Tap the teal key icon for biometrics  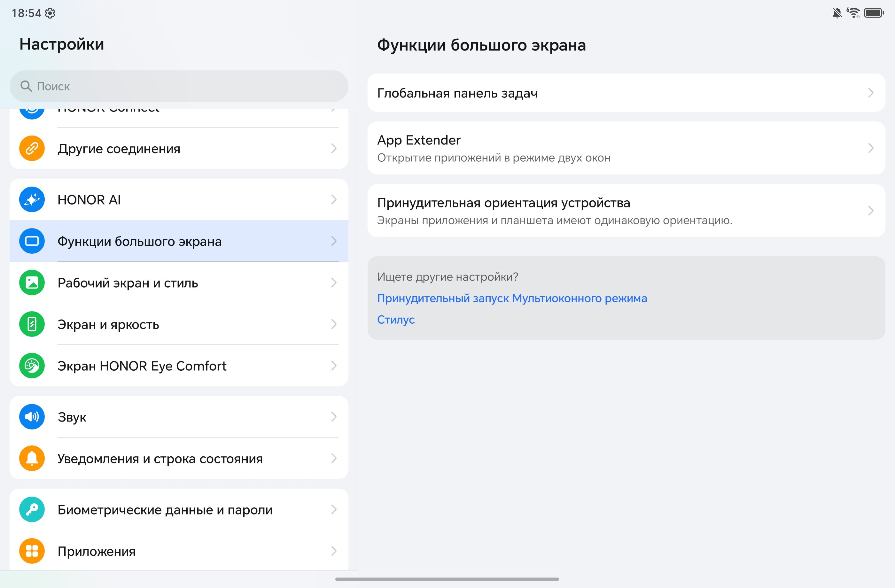click(32, 509)
